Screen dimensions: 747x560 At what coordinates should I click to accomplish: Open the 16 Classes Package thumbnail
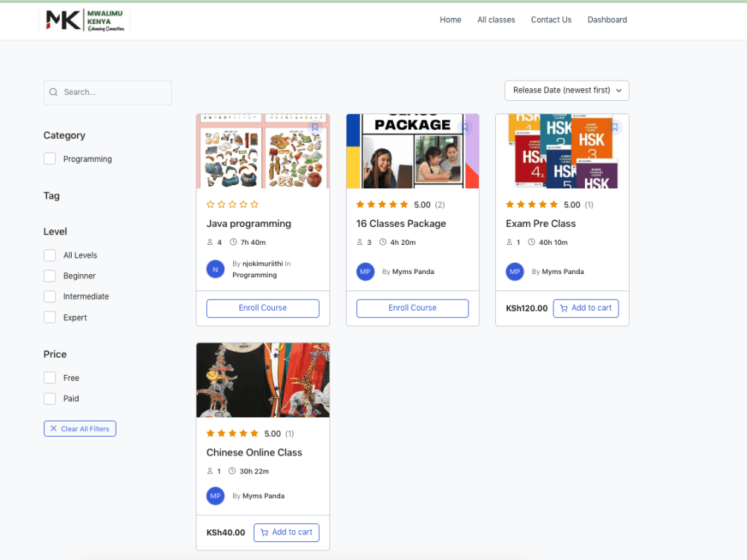(412, 151)
